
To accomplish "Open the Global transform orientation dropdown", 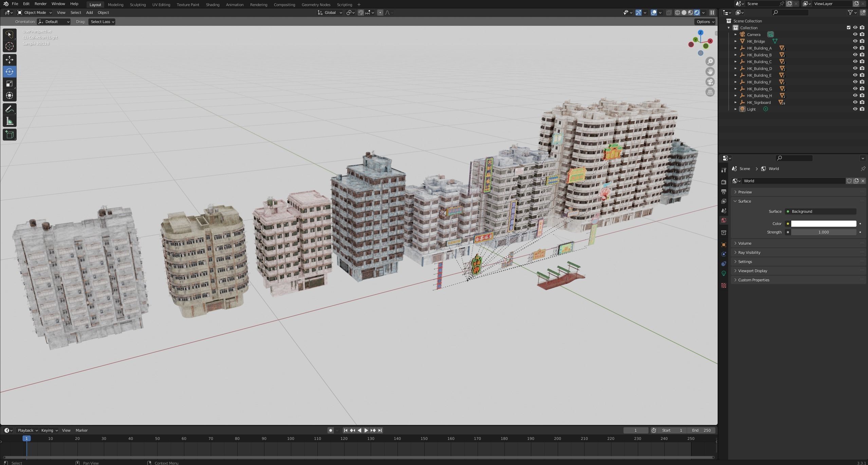I will [x=330, y=13].
